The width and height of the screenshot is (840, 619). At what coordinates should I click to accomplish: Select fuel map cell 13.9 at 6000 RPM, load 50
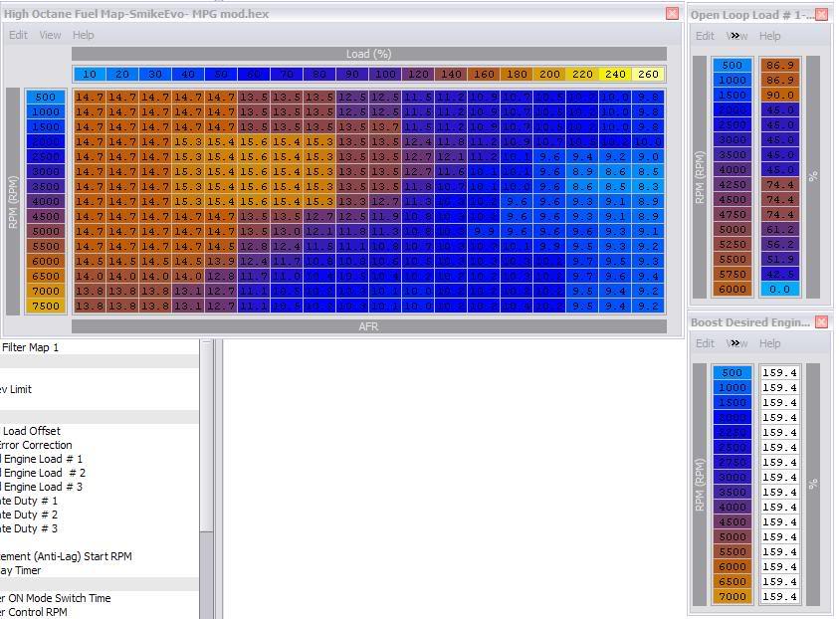click(x=221, y=261)
